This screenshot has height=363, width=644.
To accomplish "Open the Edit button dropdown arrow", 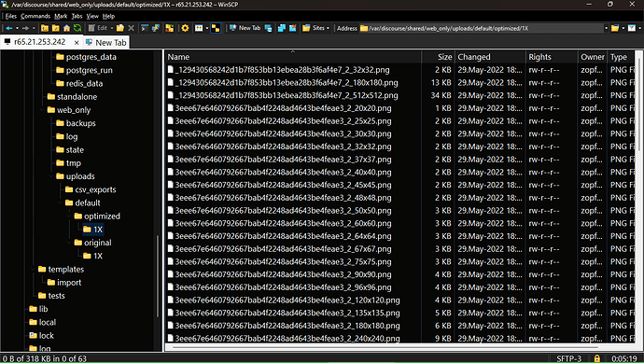I will point(112,28).
